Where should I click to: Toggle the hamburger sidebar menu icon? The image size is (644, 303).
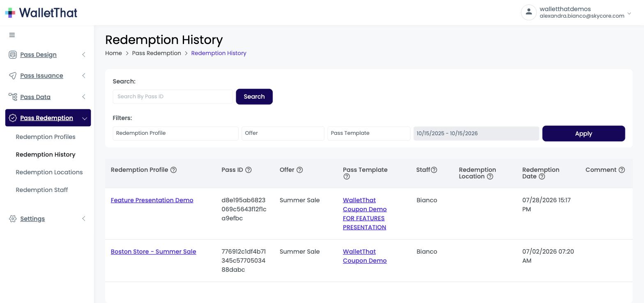pyautogui.click(x=12, y=35)
